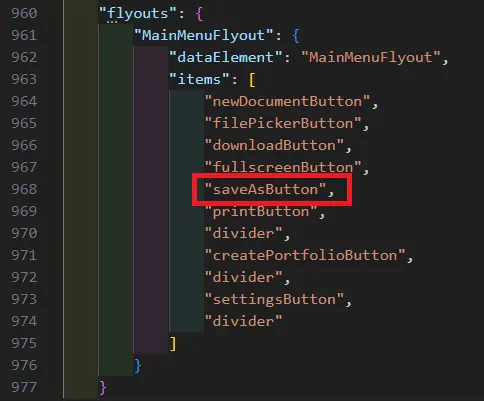The height and width of the screenshot is (401, 484).
Task: Click line number 968 in the gutter
Action: [x=24, y=189]
